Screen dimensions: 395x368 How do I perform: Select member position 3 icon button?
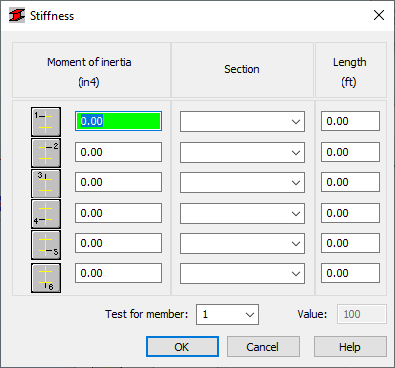(46, 183)
